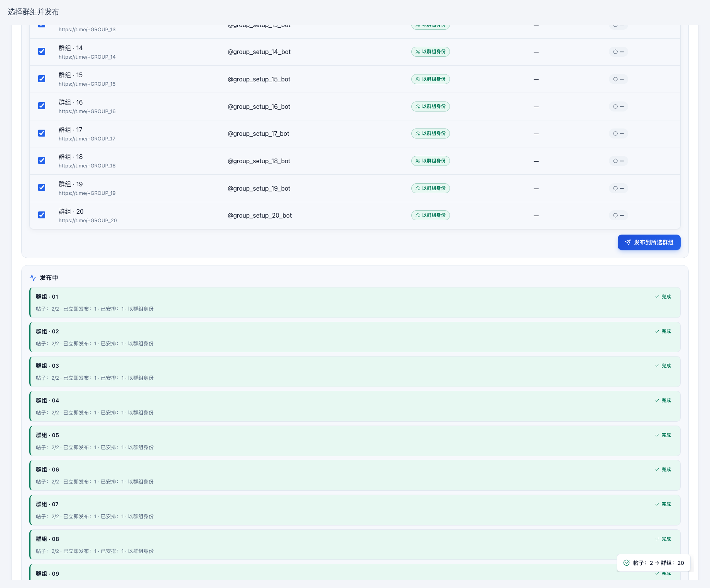Click 完成 status on 群组 · 02 card

663,331
